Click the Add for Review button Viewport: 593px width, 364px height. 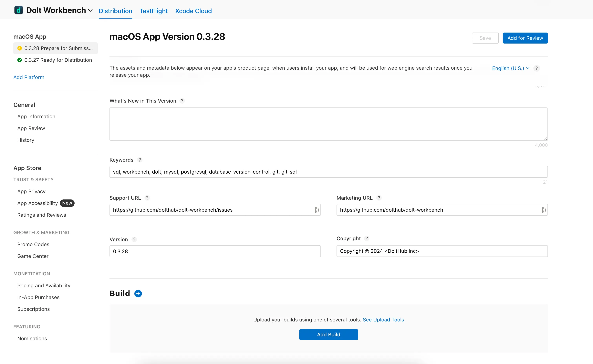point(525,38)
